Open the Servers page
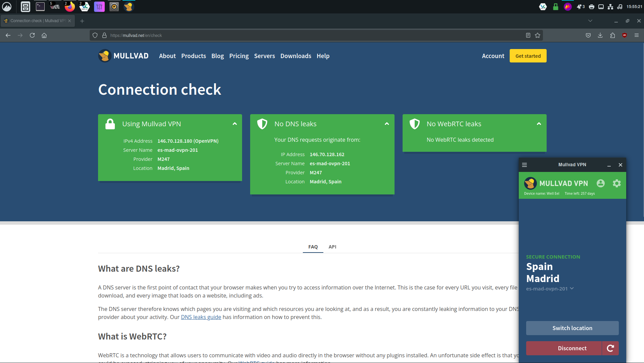Image resolution: width=644 pixels, height=363 pixels. click(x=265, y=56)
